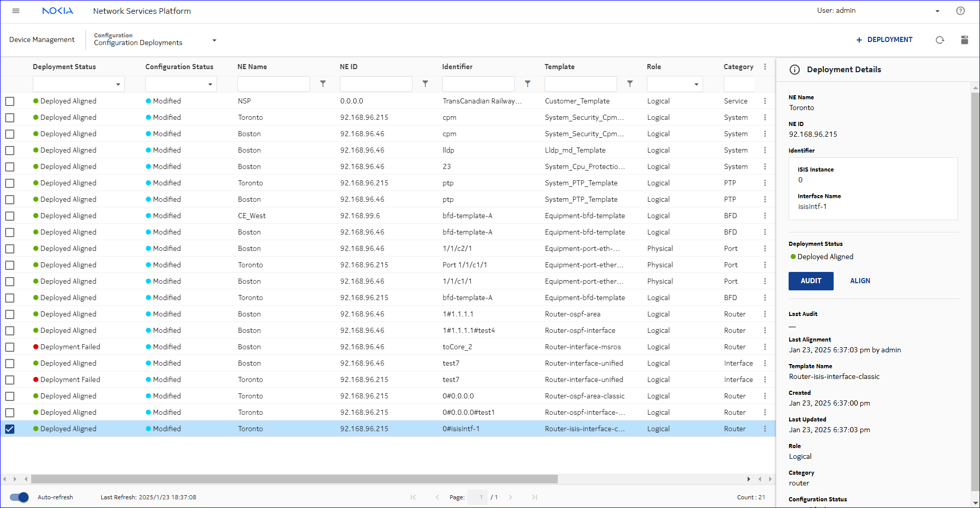
Task: Expand the Configuration Deployments view selector
Action: (x=214, y=40)
